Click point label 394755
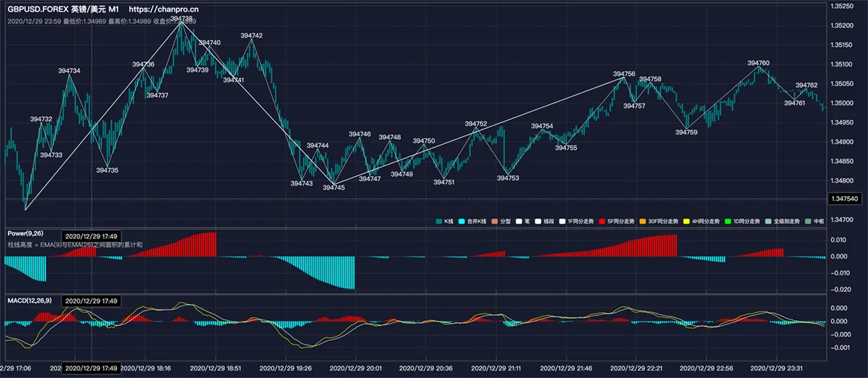868x378 pixels. (566, 148)
